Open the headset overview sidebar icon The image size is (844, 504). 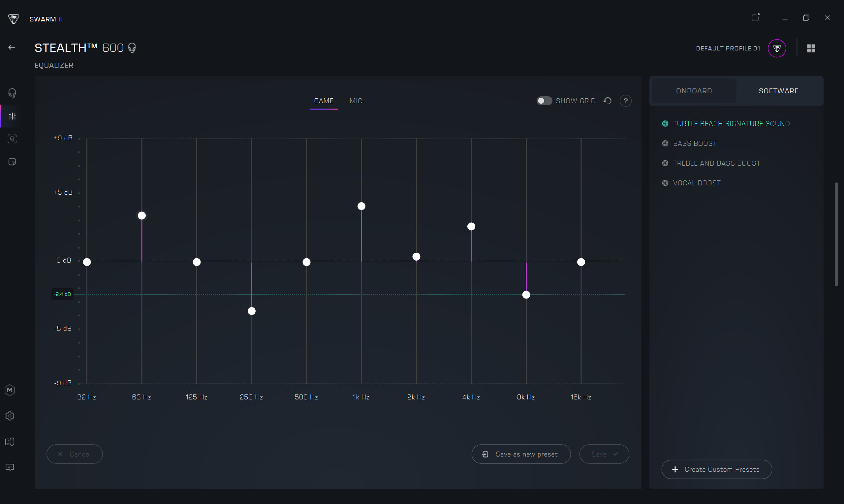coord(12,93)
